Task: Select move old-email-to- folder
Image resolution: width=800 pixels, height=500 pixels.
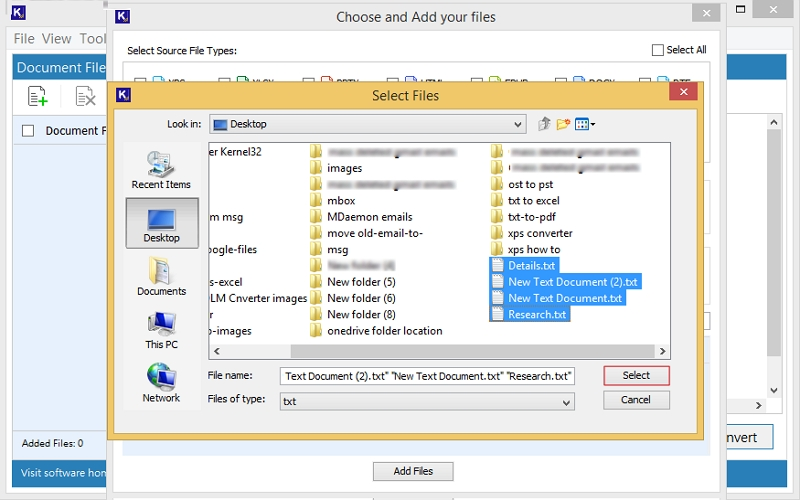Action: pyautogui.click(x=366, y=233)
